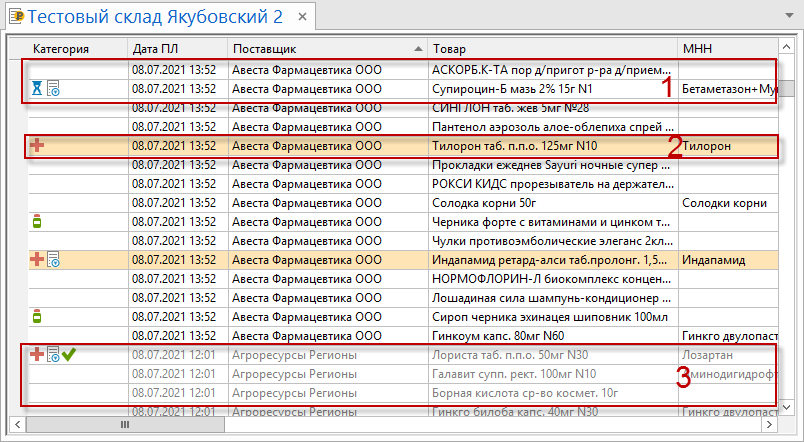Select АСКОРБ.К-ТА пор д/пригот product cell
The height and width of the screenshot is (442, 804).
tap(553, 70)
